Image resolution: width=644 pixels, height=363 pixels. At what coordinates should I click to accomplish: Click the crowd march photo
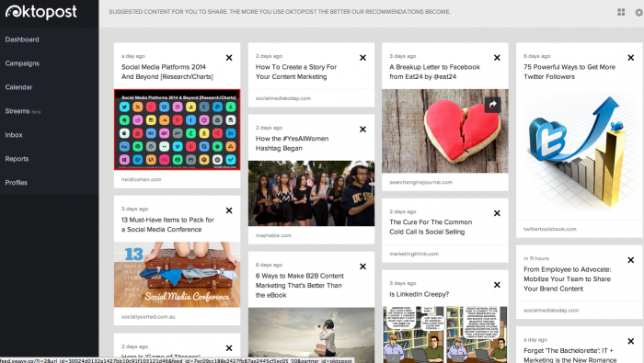[x=311, y=193]
